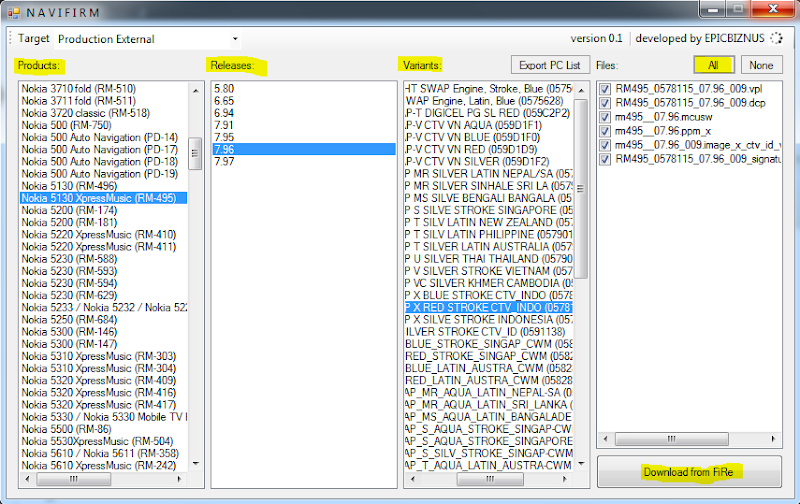The image size is (800, 504).
Task: Click Products horizontal scroll left arrow
Action: coord(27,479)
